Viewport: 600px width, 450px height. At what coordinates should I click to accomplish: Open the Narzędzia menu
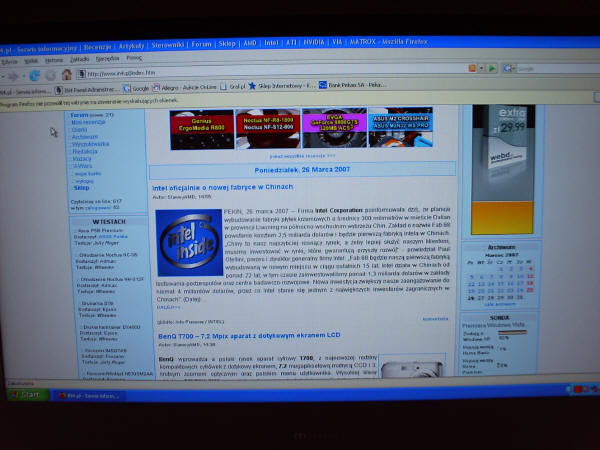(107, 59)
